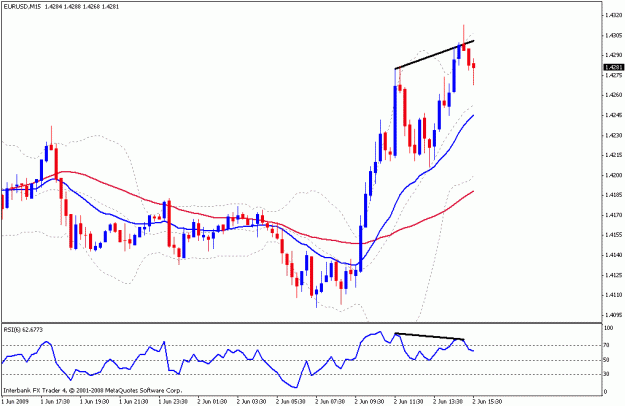Click the 1.4185 price axis label
The height and width of the screenshot is (406, 625).
tap(613, 195)
